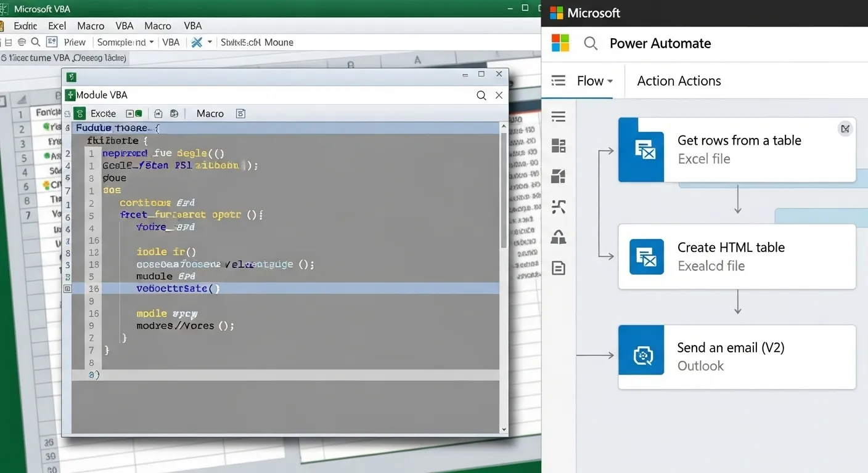Click the green Excel icon beside Excde
868x473 pixels.
coord(79,113)
